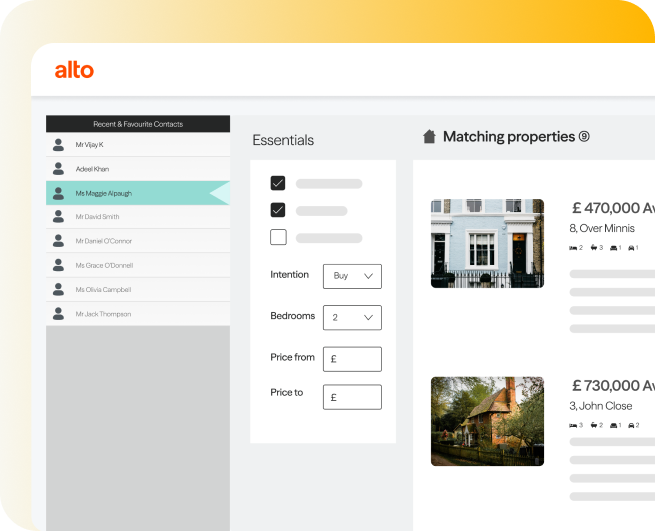Click the house icon beside Matching properties
The height and width of the screenshot is (531, 655).
(x=429, y=137)
